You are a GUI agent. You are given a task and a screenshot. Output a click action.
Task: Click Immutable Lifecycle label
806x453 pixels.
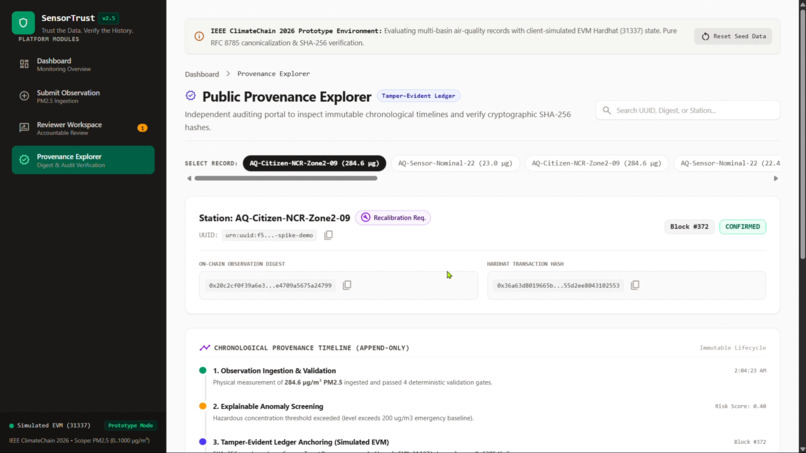732,348
